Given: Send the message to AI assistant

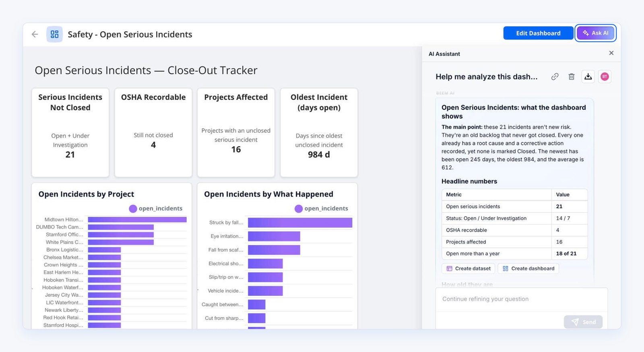Looking at the screenshot, I should [x=583, y=322].
